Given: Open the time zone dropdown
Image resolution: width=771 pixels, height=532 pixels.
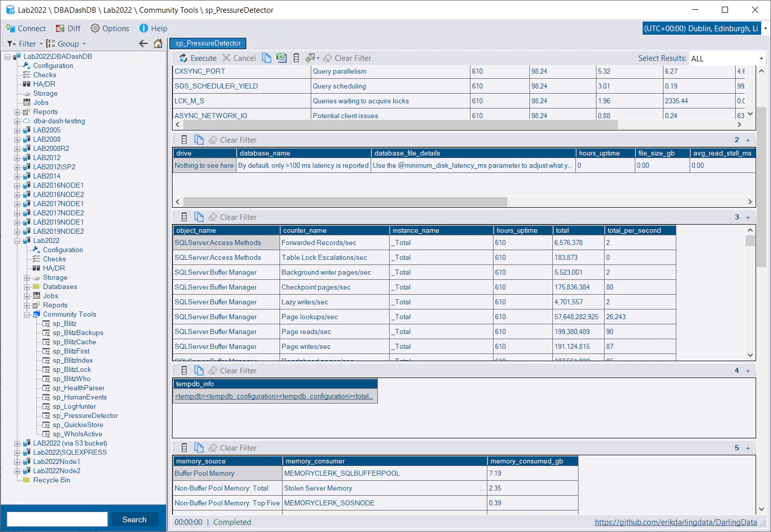Looking at the screenshot, I should click(765, 29).
